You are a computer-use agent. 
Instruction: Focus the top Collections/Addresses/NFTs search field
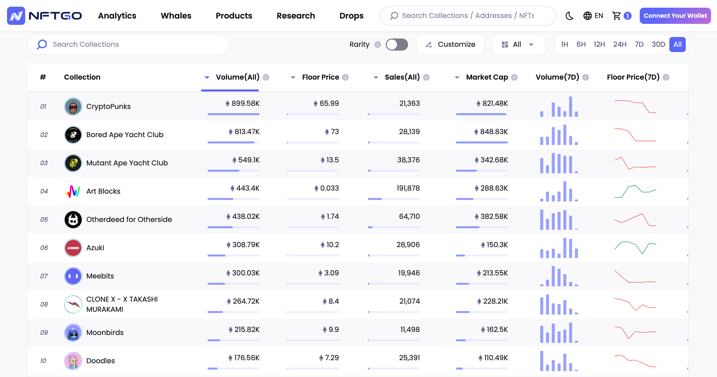pos(468,16)
